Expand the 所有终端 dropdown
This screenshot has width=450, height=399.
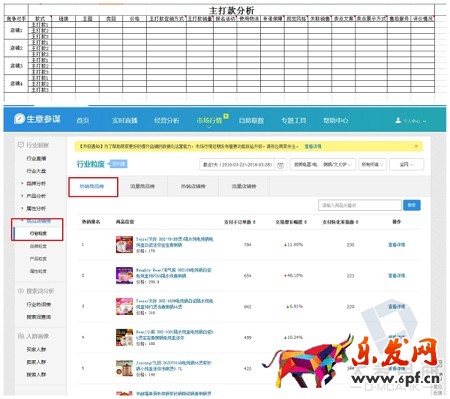coord(372,164)
